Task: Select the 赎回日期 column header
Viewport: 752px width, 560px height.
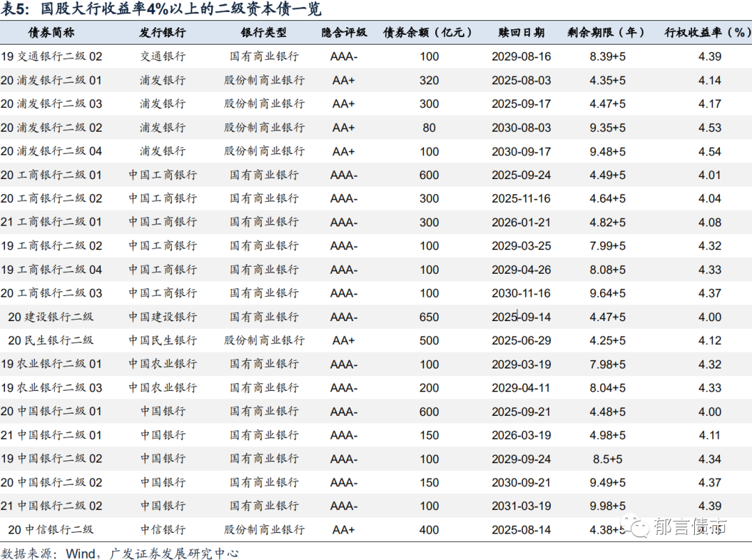Action: (x=522, y=32)
